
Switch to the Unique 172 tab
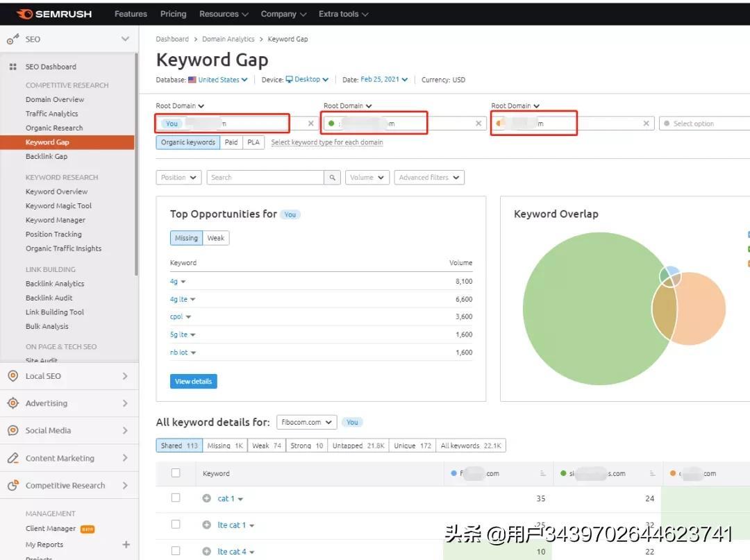pos(412,446)
